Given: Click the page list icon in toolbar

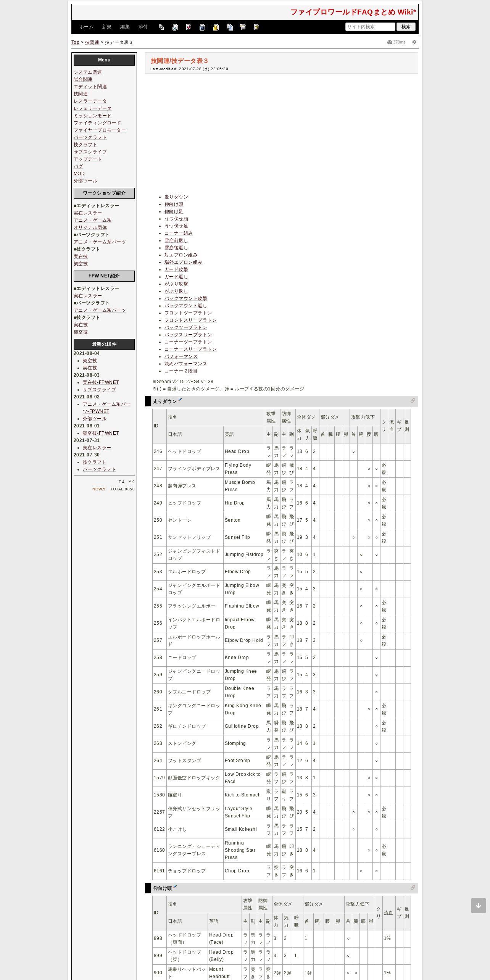Looking at the screenshot, I should [x=243, y=27].
